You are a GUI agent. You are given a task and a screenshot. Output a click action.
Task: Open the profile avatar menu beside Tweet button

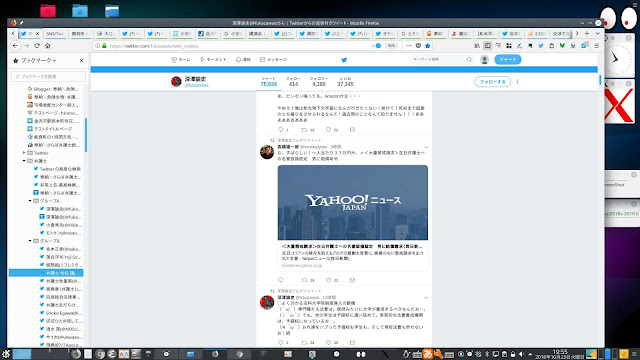(x=484, y=60)
